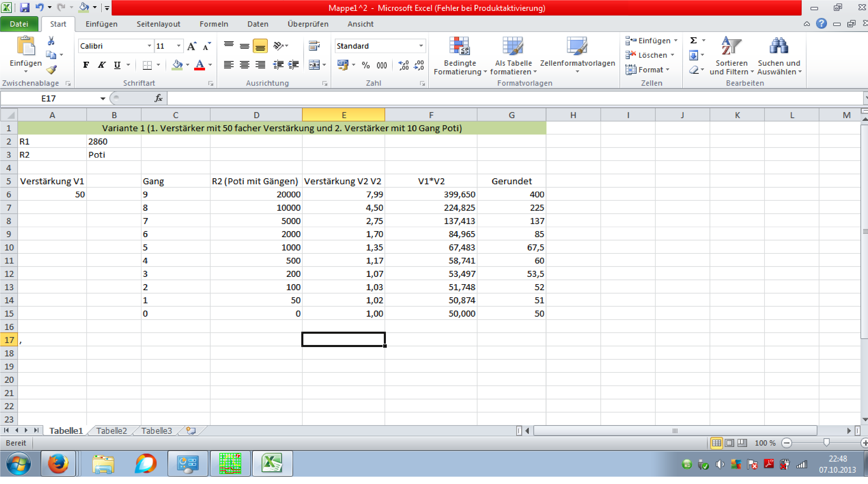Viewport: 868px width, 484px height.
Task: Insert a new worksheet tab button
Action: tap(191, 430)
